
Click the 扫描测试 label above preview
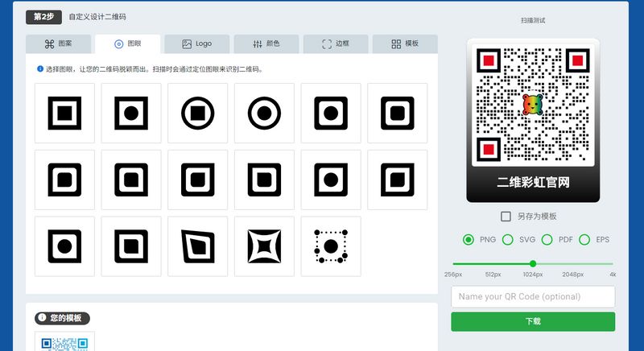coord(533,20)
